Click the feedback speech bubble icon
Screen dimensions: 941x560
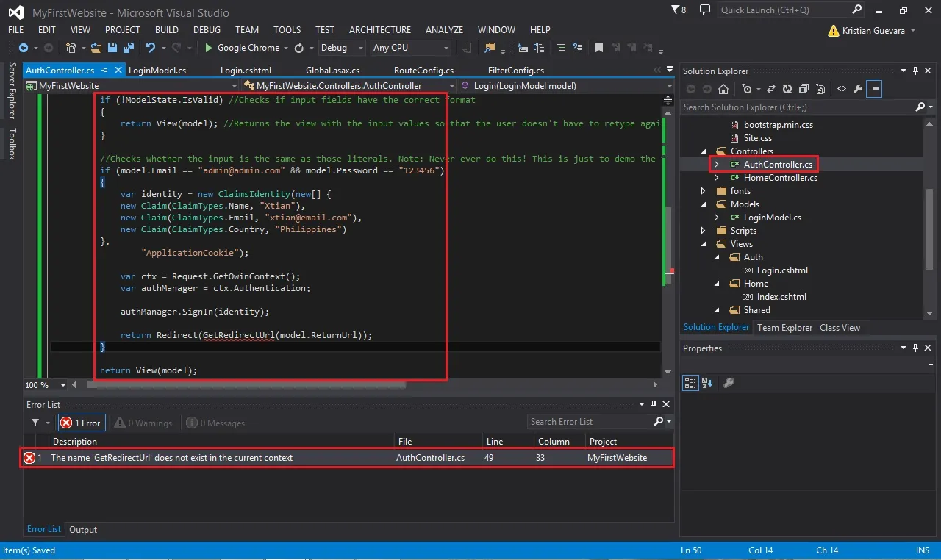pos(705,10)
